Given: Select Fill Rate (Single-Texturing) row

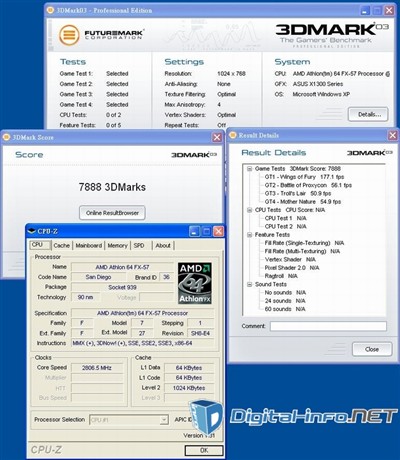Looking at the screenshot, I should (x=304, y=243).
